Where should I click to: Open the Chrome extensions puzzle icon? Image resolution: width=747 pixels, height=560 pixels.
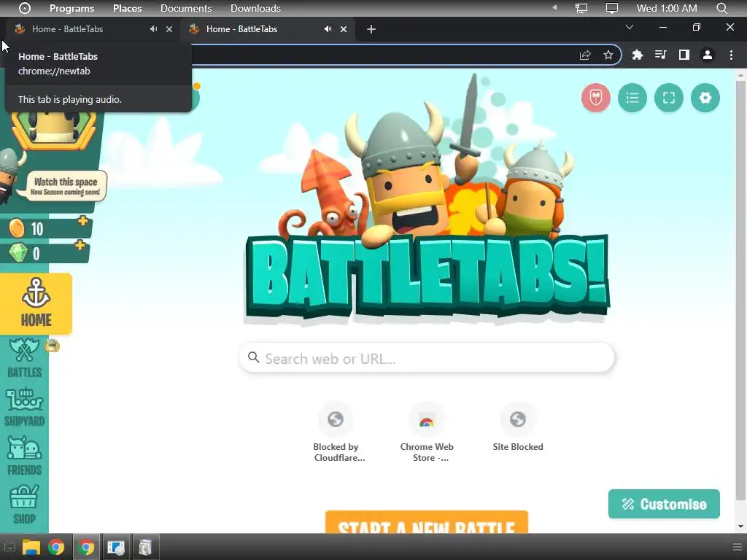(637, 55)
